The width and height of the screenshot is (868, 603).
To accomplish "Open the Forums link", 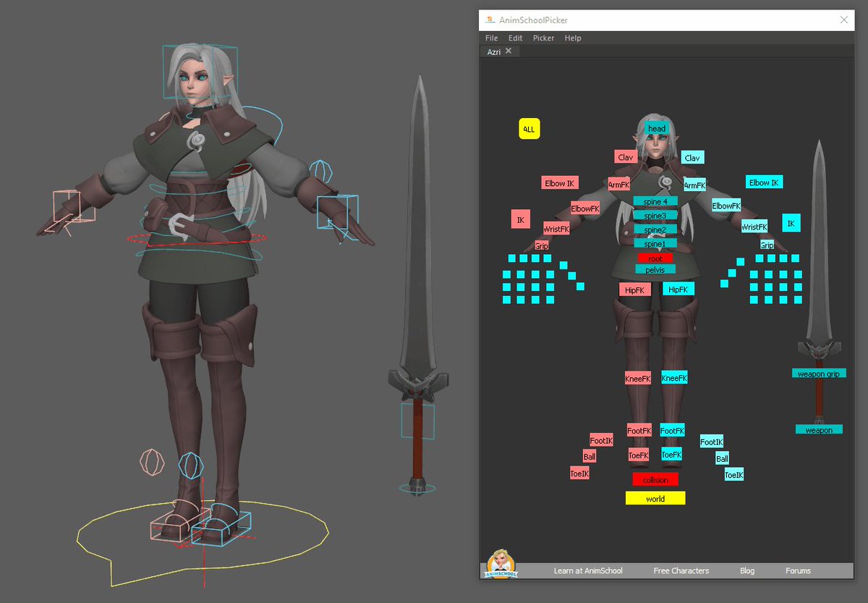I will 798,570.
